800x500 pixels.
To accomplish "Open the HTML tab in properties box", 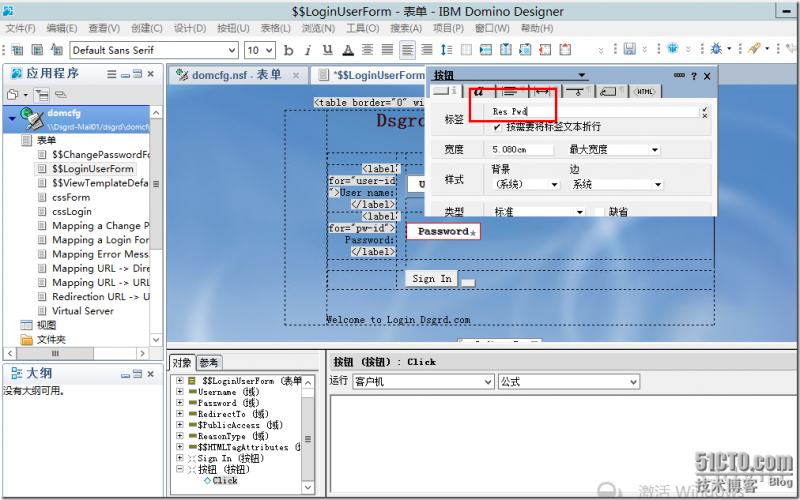I will 644,92.
